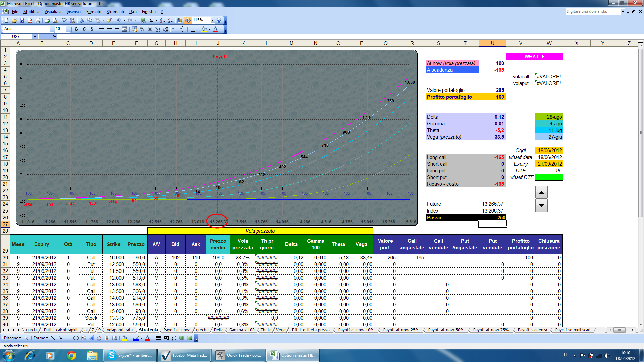Open the Strumenti menu

point(115,12)
